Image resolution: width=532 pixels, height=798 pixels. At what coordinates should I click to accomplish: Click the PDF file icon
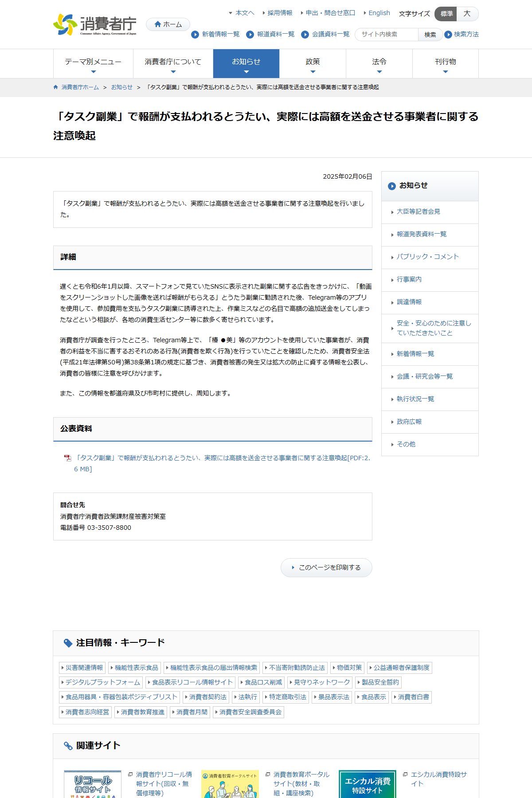67,458
